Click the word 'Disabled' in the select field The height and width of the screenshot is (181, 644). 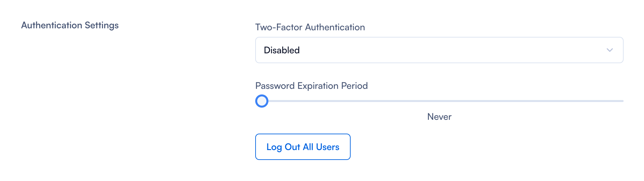coord(282,50)
